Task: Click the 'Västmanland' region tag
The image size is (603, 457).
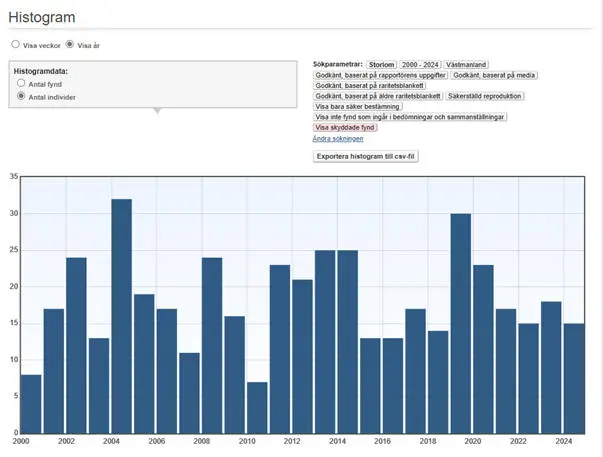Action: click(x=465, y=64)
